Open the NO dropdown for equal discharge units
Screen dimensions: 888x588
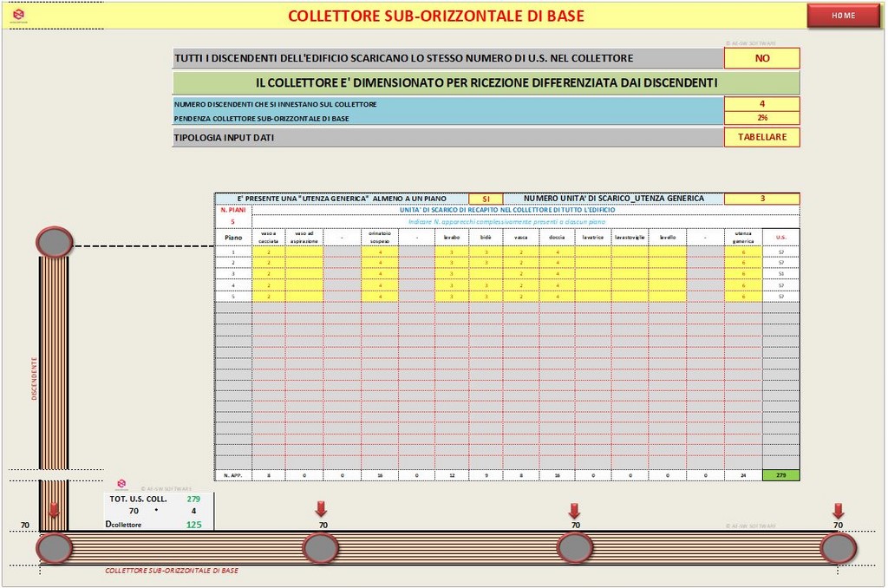pyautogui.click(x=761, y=58)
